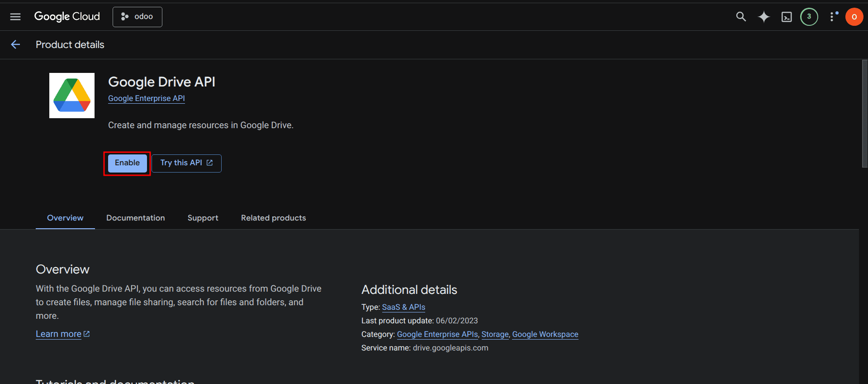The height and width of the screenshot is (384, 868).
Task: Open the Google Workspace category link
Action: (545, 334)
